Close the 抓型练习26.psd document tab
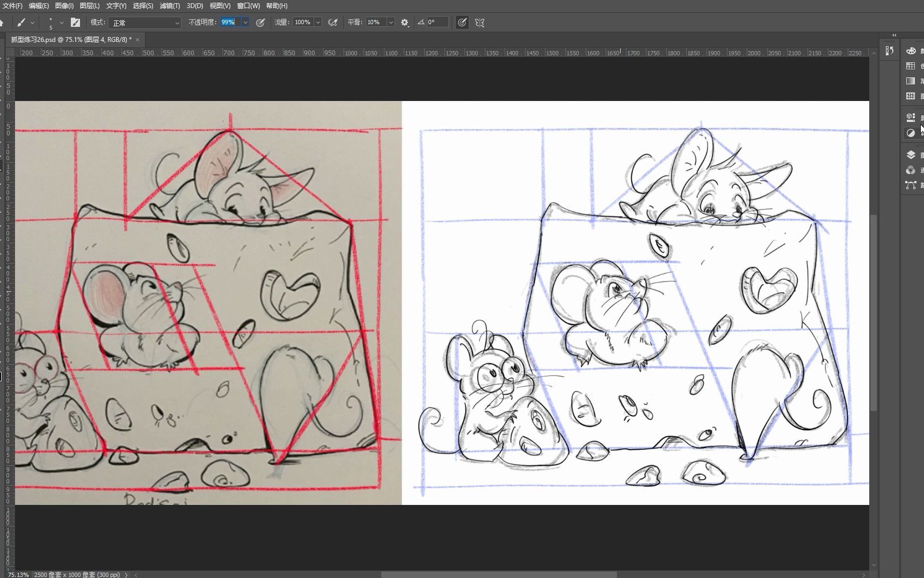 (137, 40)
